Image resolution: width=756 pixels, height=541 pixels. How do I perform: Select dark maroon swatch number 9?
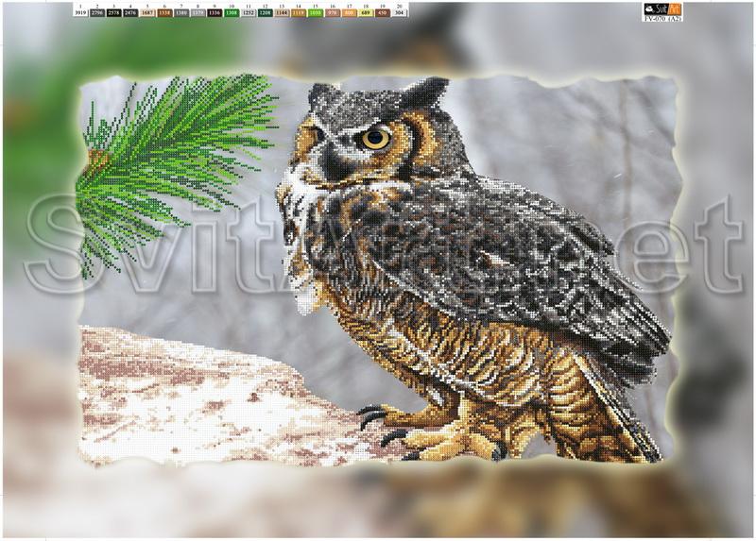215,13
